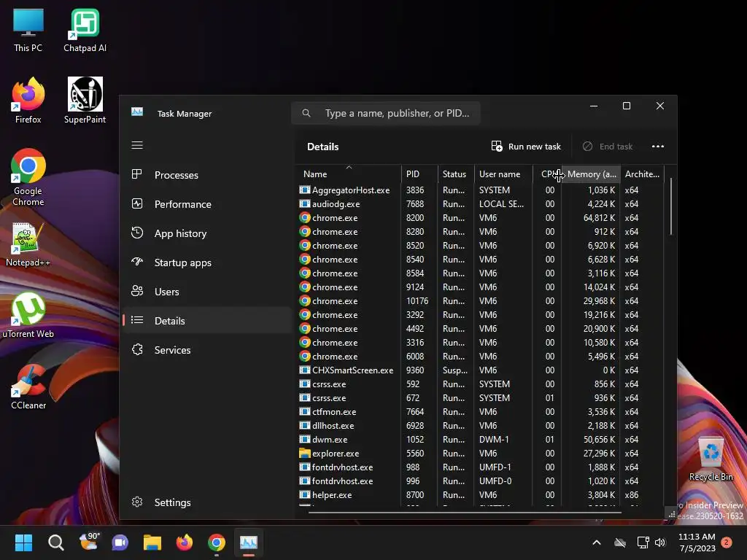The image size is (747, 560).
Task: Show hidden system tray icons
Action: click(597, 542)
